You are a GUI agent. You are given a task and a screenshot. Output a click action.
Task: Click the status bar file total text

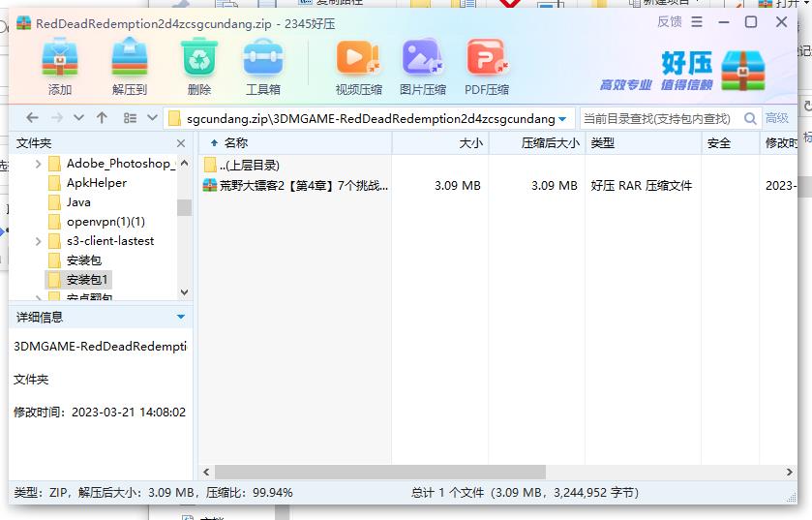click(526, 493)
